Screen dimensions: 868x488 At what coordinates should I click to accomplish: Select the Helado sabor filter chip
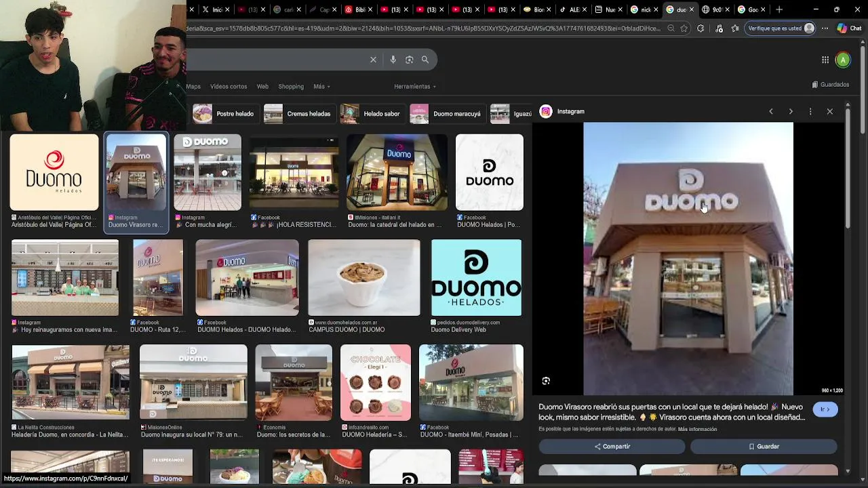(372, 114)
